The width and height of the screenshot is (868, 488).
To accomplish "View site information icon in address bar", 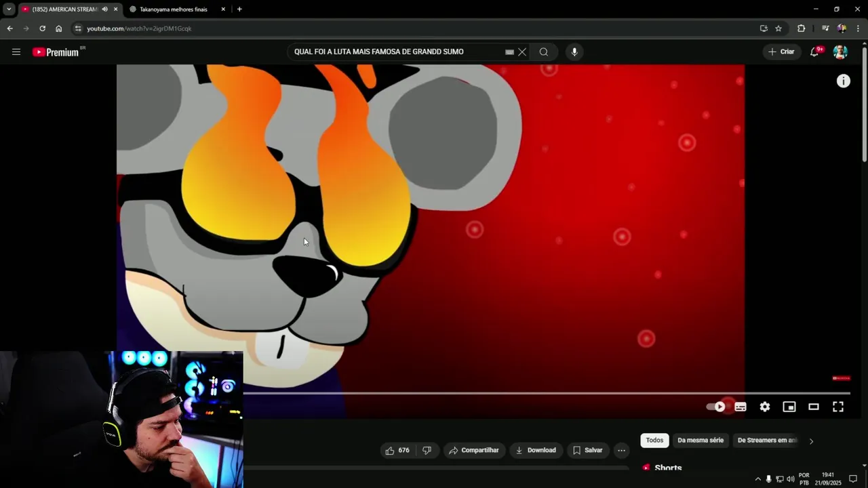I will (78, 28).
